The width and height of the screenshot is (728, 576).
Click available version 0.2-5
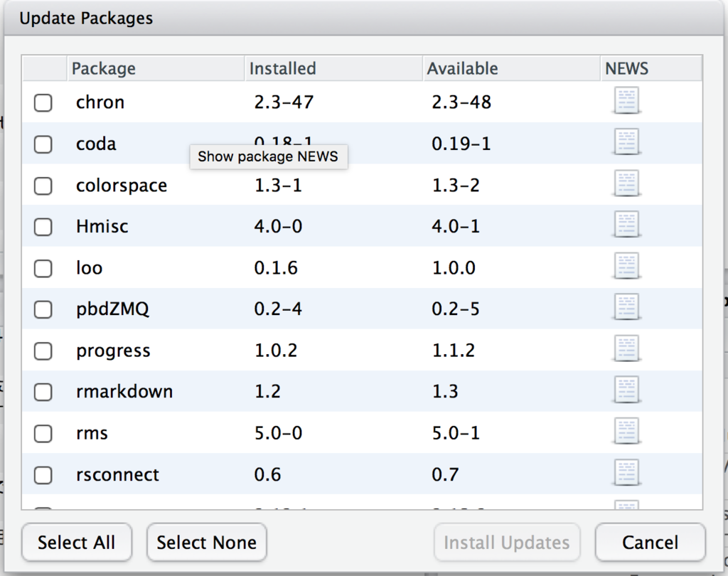(x=456, y=309)
